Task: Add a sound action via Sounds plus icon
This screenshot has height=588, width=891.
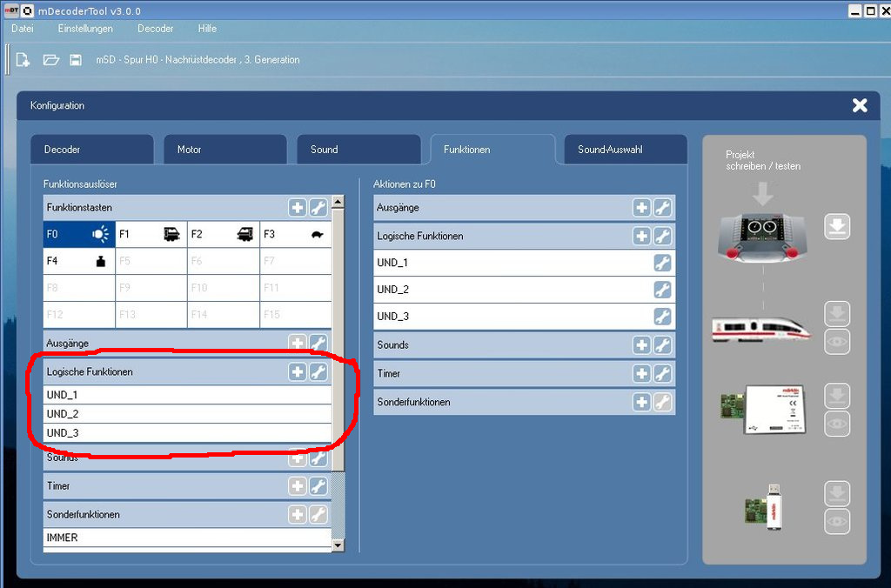Action: click(x=642, y=345)
